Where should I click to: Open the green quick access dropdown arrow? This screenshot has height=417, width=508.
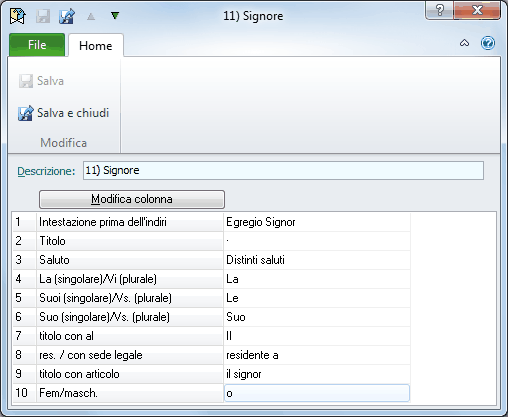click(115, 15)
